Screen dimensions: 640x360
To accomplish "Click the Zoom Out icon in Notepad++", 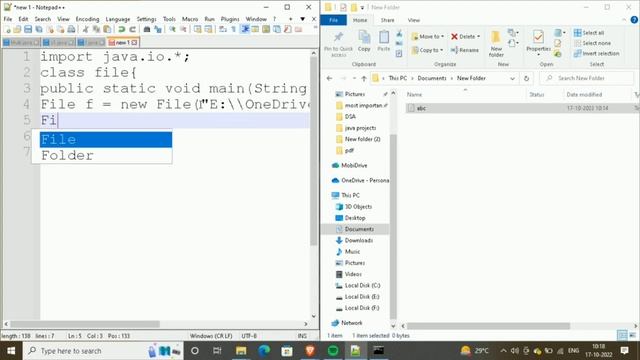I will 183,29.
